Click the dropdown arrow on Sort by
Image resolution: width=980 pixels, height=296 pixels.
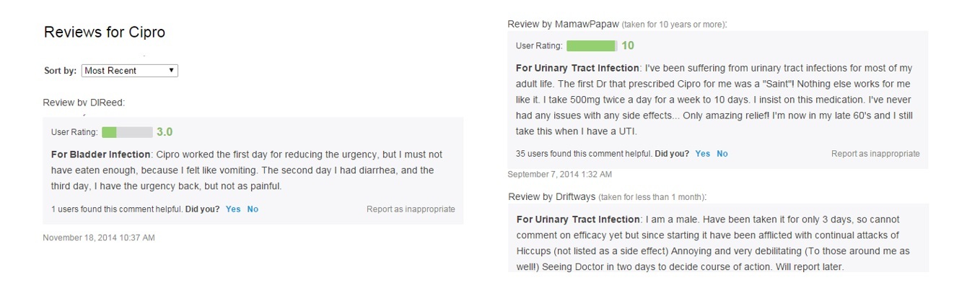tap(171, 71)
